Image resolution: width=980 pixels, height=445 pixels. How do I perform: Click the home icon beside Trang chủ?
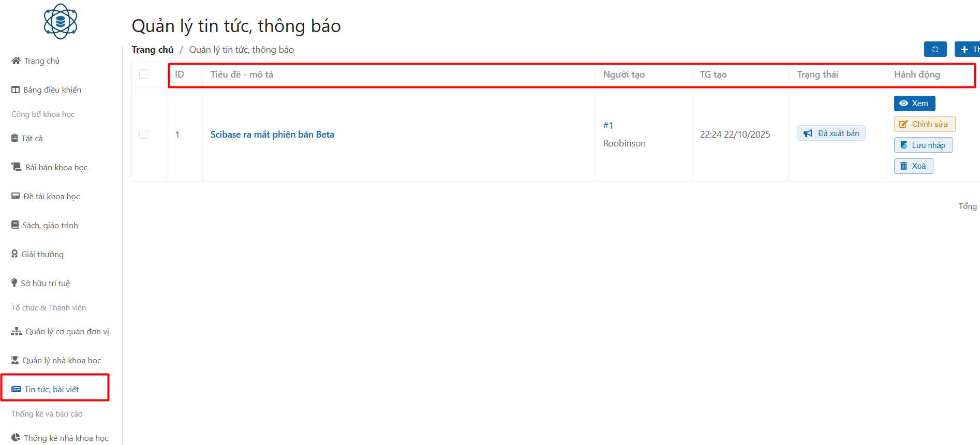16,61
